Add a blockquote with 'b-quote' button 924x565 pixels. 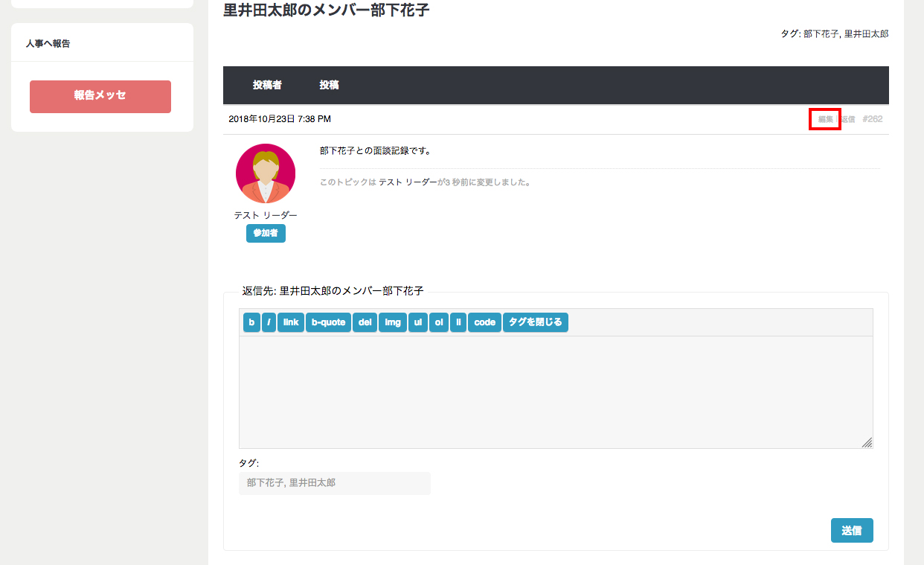coord(328,322)
